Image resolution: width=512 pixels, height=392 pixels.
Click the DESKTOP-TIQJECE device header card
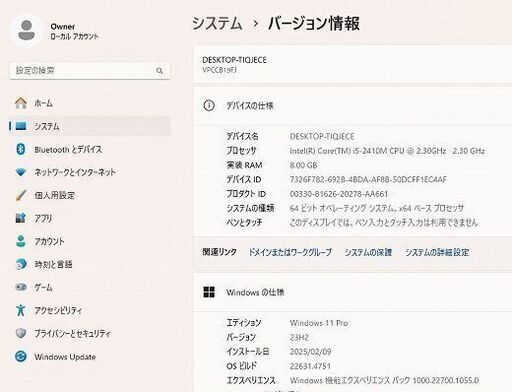click(353, 65)
